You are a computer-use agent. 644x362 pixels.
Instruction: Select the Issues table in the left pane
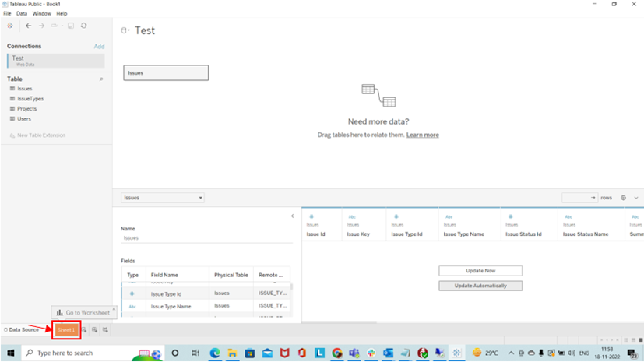coord(25,89)
